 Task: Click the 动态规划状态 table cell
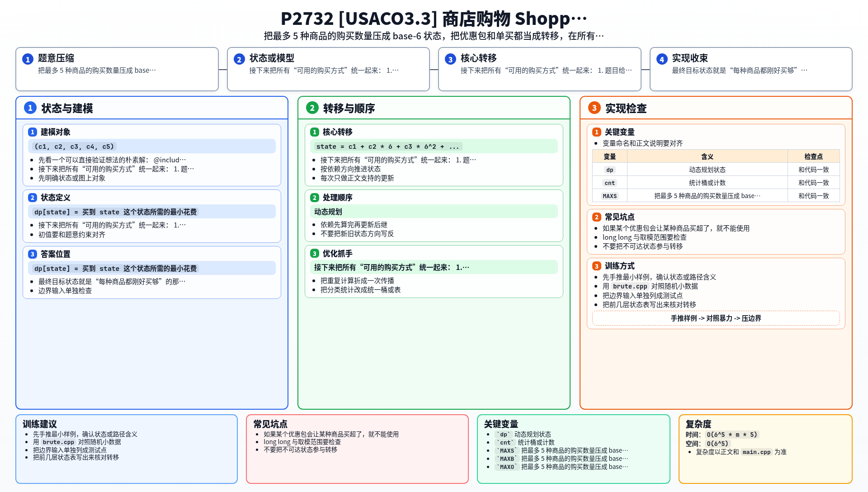click(707, 170)
